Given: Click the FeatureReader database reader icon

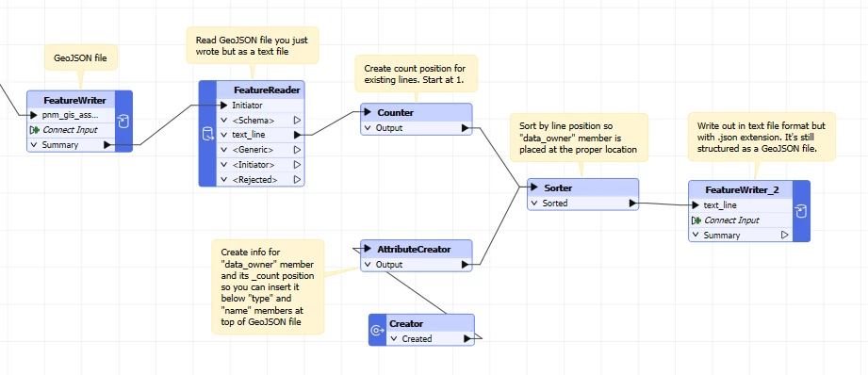Looking at the screenshot, I should [207, 134].
